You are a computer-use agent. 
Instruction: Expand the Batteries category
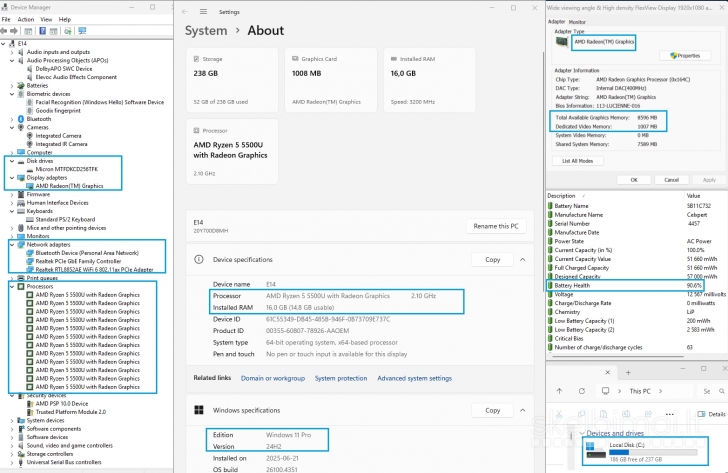coord(12,85)
